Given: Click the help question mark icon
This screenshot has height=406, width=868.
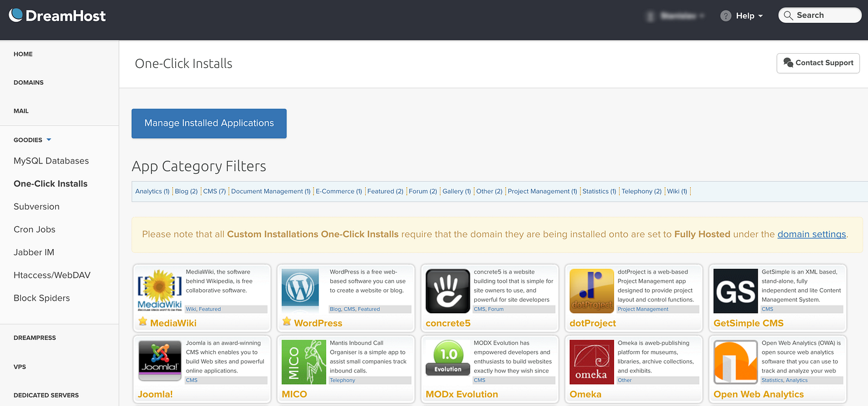Looking at the screenshot, I should coord(726,16).
